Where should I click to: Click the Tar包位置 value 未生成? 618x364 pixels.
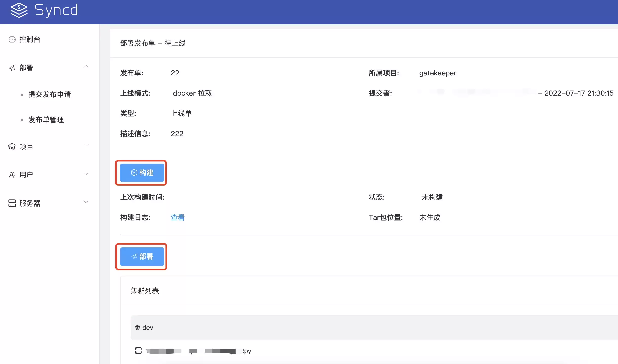pyautogui.click(x=430, y=217)
